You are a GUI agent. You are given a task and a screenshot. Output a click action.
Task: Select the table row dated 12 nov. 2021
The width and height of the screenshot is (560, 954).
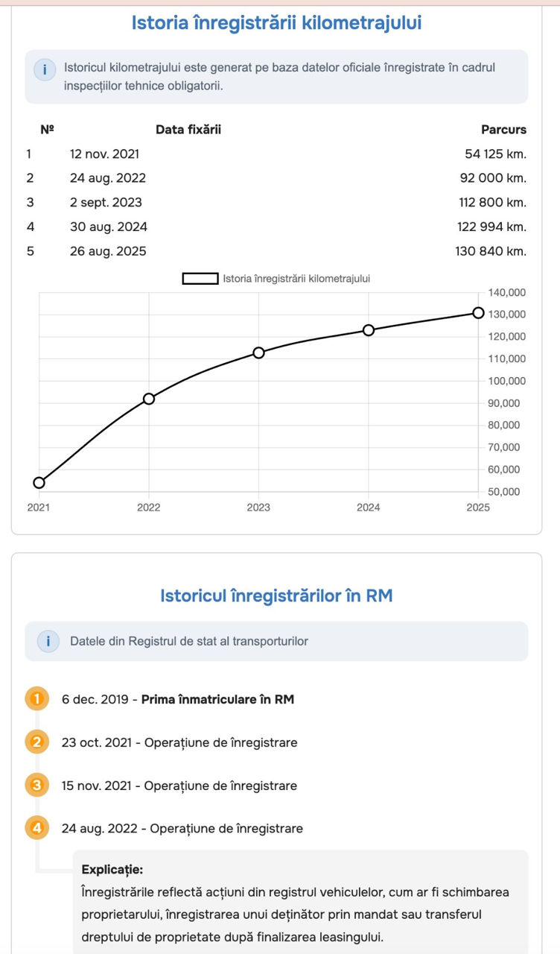276,154
